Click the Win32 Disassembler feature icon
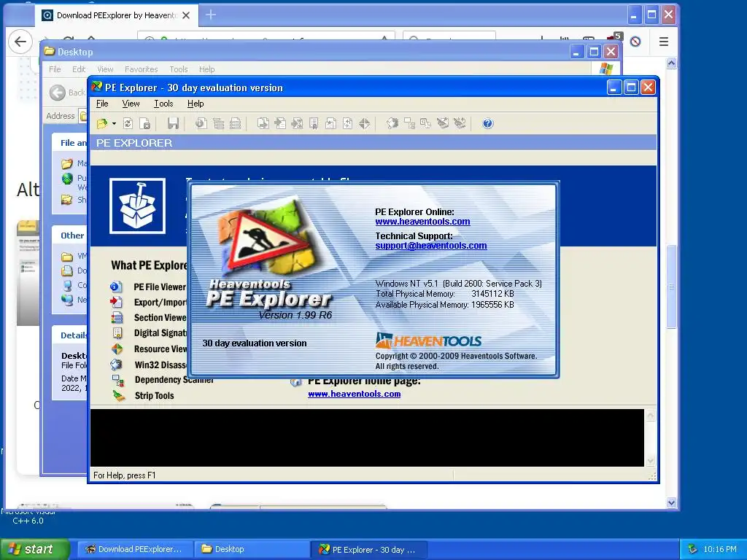This screenshot has height=560, width=747. point(116,365)
